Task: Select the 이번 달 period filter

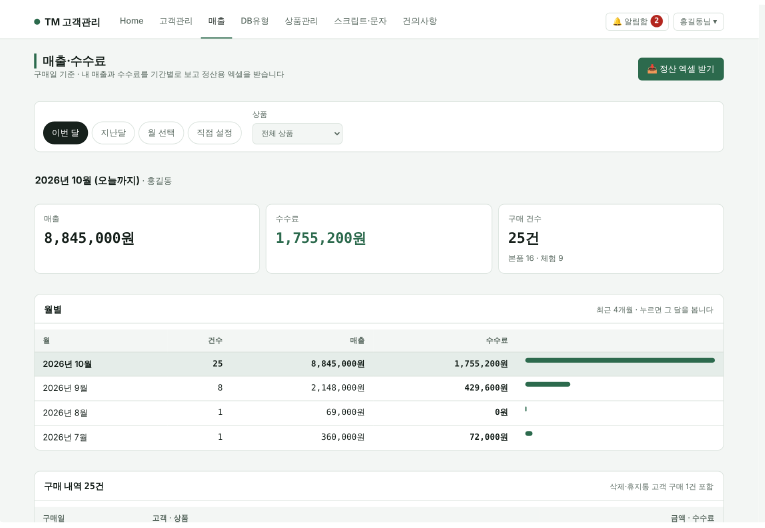Action: coord(65,133)
